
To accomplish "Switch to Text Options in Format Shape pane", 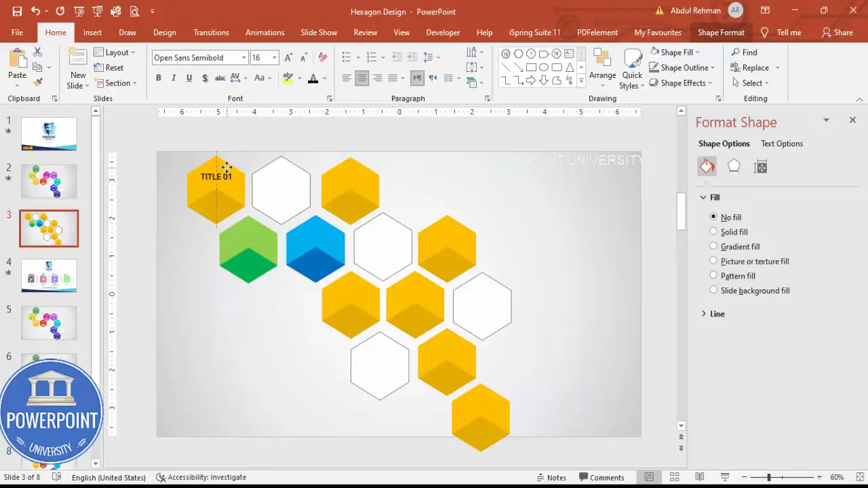I will pos(782,144).
